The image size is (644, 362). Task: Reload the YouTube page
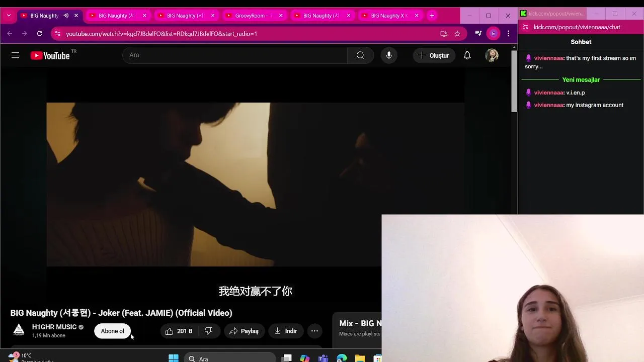pyautogui.click(x=40, y=34)
